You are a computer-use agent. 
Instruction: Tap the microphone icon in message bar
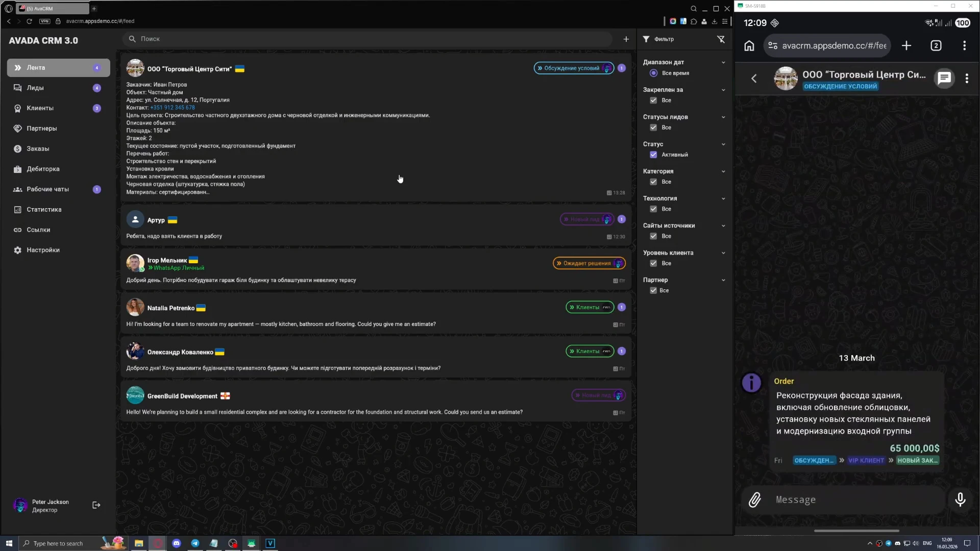pos(960,499)
